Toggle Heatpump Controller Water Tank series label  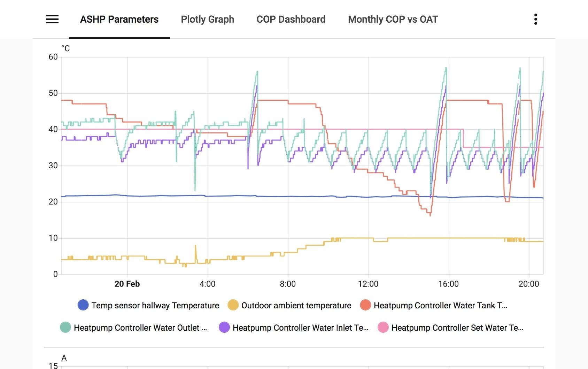click(440, 306)
